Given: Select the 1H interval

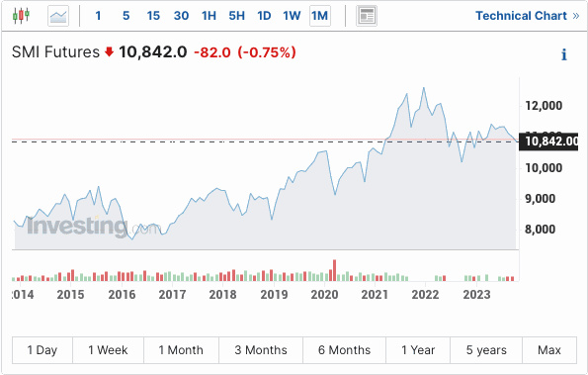Looking at the screenshot, I should pos(209,16).
